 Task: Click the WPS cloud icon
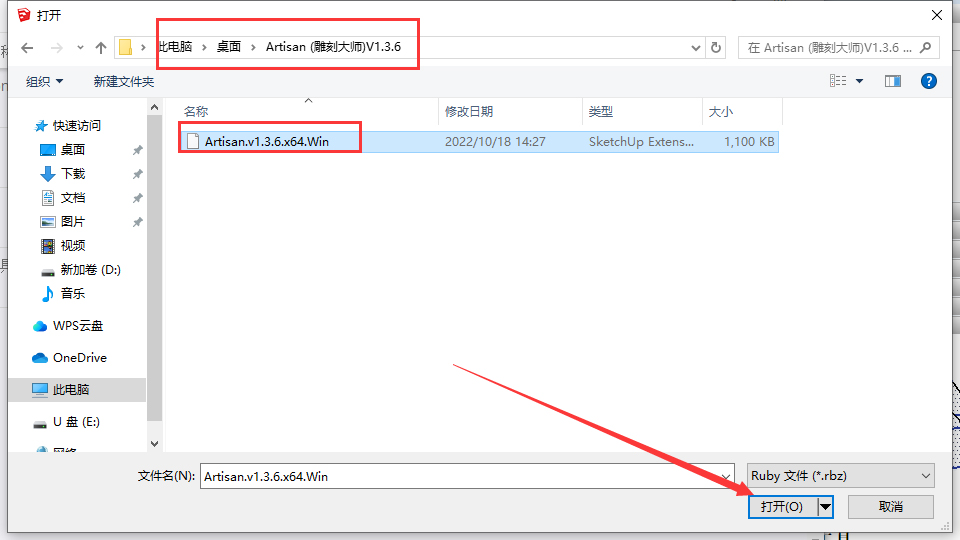tap(40, 326)
